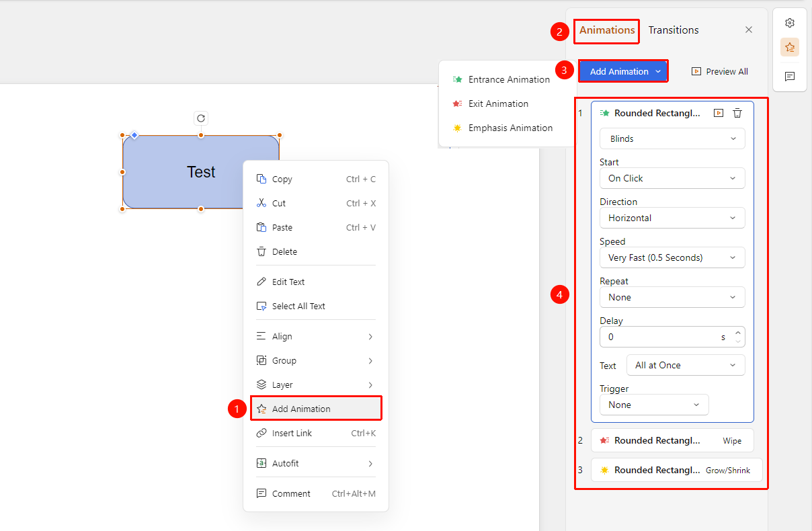This screenshot has width=812, height=531.
Task: Increase the Delay value with up arrow
Action: pyautogui.click(x=738, y=332)
